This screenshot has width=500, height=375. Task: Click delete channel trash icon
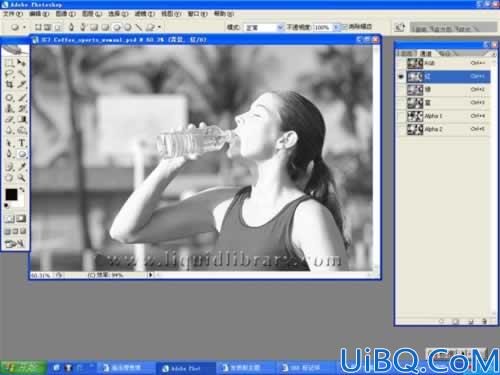point(484,321)
